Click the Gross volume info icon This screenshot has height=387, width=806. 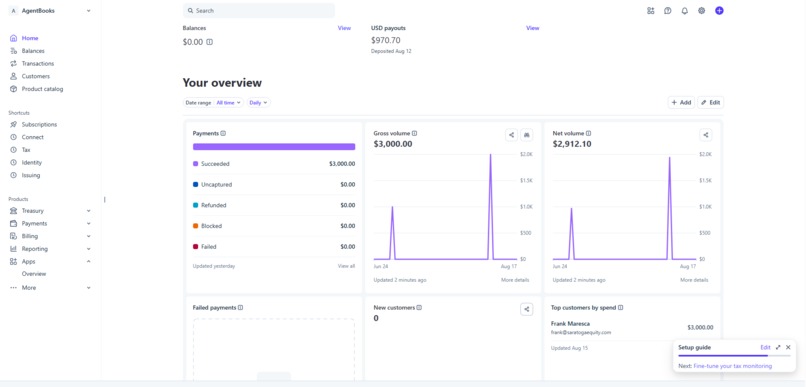point(414,133)
